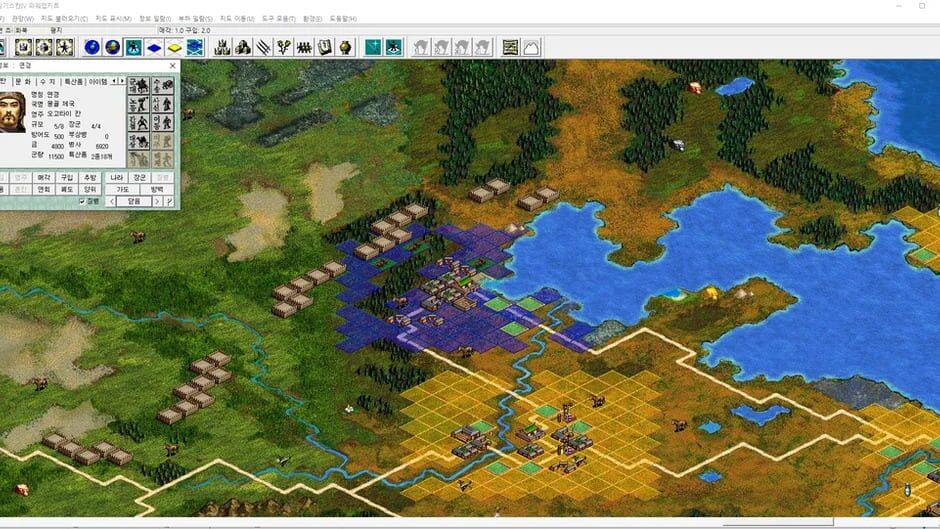Click the 장군 button
Image resolution: width=940 pixels, height=529 pixels.
140,178
